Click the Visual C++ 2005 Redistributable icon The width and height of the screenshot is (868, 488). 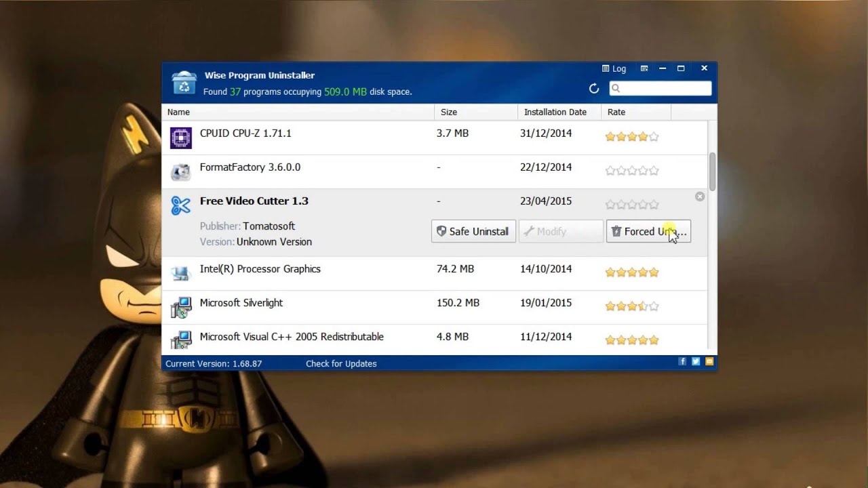click(x=180, y=340)
